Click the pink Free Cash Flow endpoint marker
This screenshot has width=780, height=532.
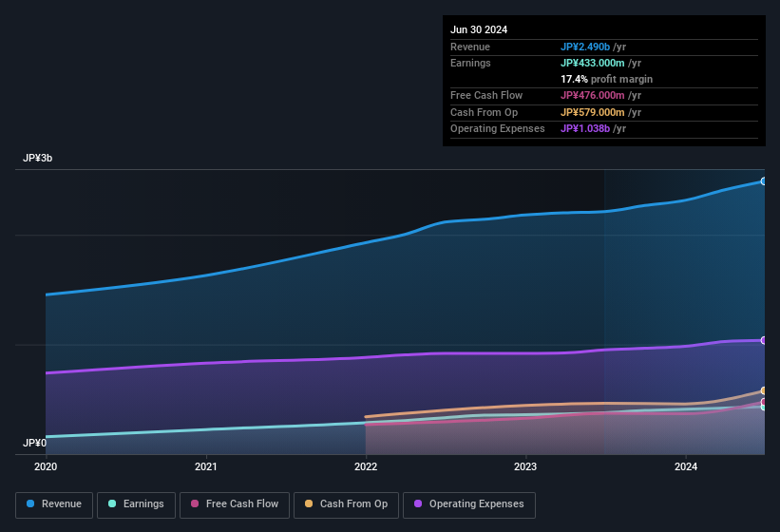764,402
